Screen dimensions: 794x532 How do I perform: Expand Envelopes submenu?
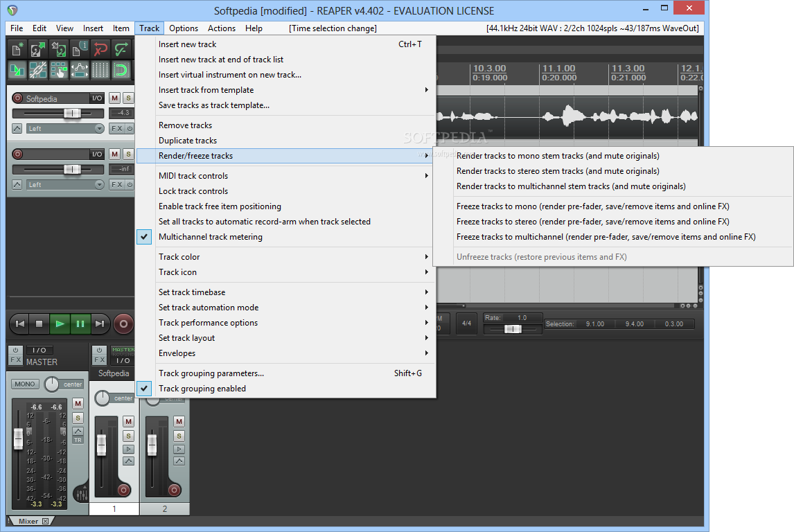pyautogui.click(x=286, y=353)
